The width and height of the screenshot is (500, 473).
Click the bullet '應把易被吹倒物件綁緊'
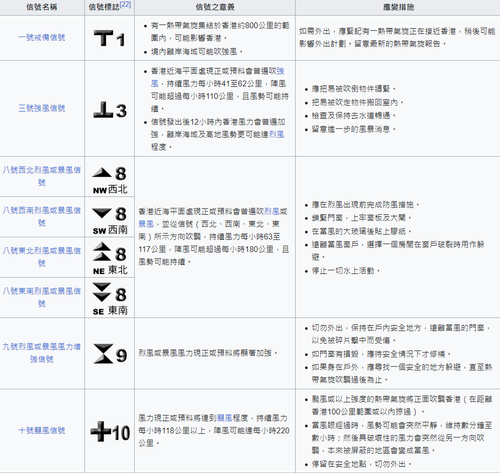[x=354, y=89]
